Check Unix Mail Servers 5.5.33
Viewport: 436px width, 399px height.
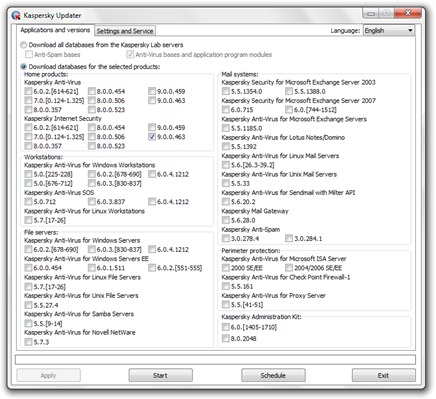[x=226, y=183]
